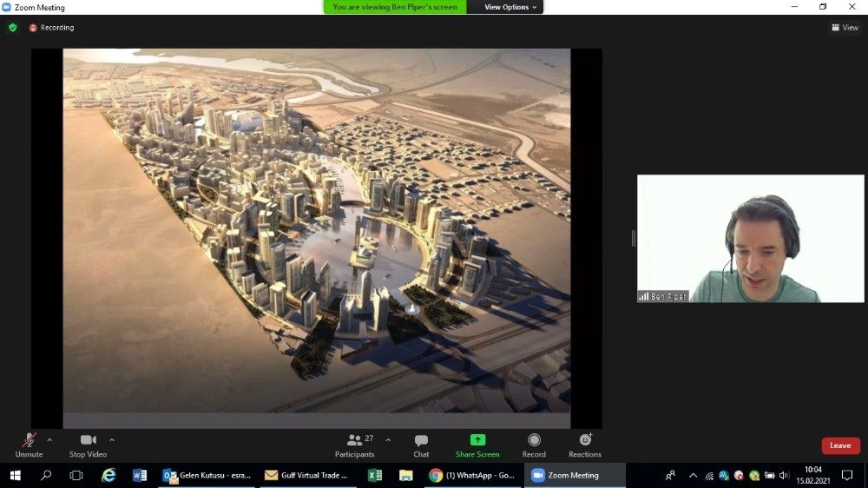Viewport: 868px width, 488px height.
Task: Click the shared screen city image
Action: 317,230
